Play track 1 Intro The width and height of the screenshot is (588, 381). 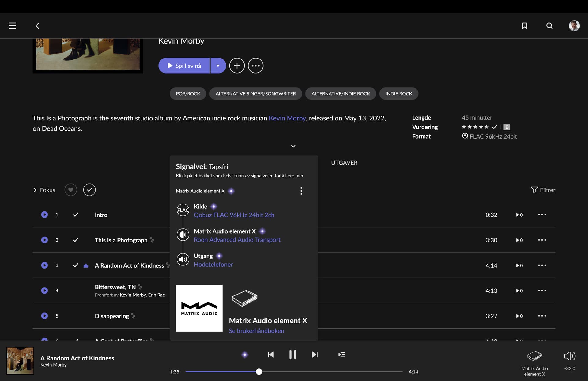click(44, 215)
